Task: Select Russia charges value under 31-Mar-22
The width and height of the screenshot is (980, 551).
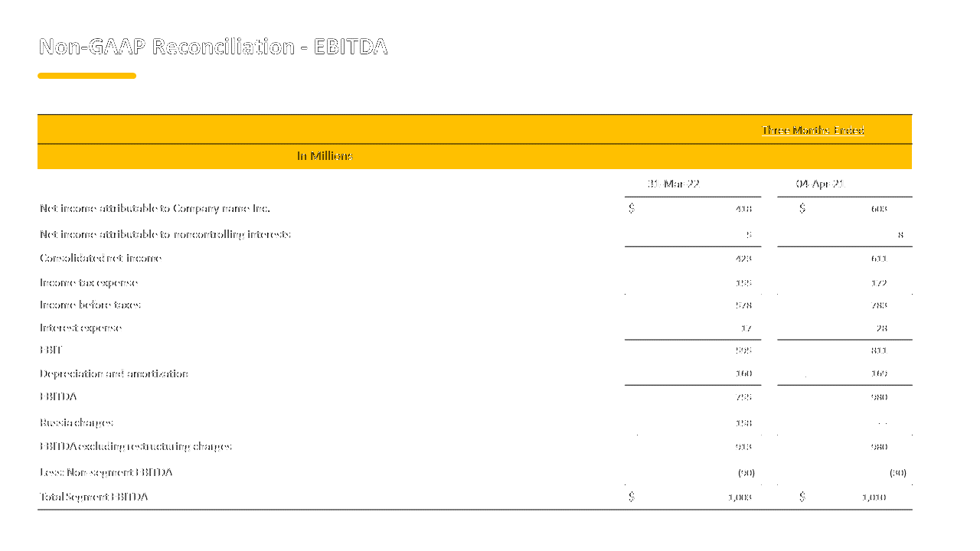Action: (743, 422)
